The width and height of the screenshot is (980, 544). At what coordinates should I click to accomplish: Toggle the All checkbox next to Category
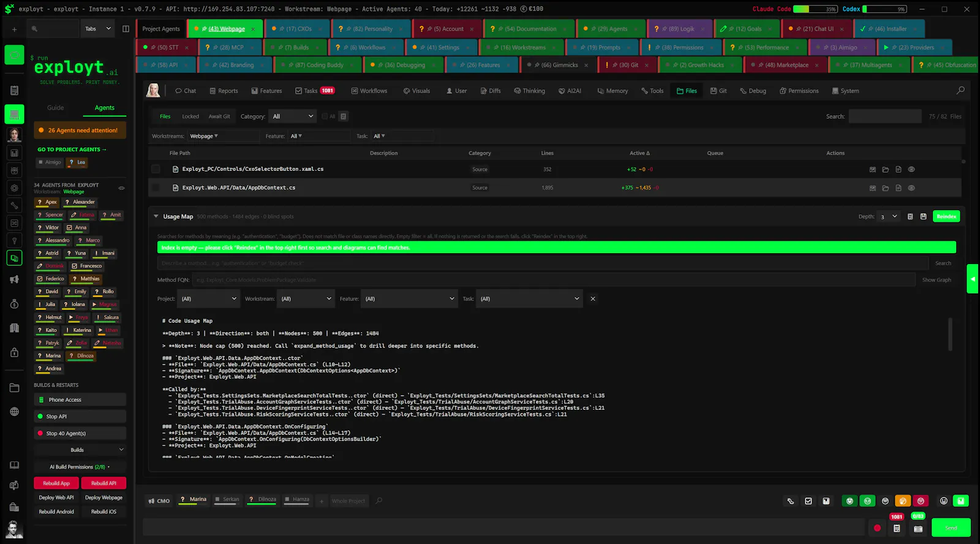click(x=325, y=116)
